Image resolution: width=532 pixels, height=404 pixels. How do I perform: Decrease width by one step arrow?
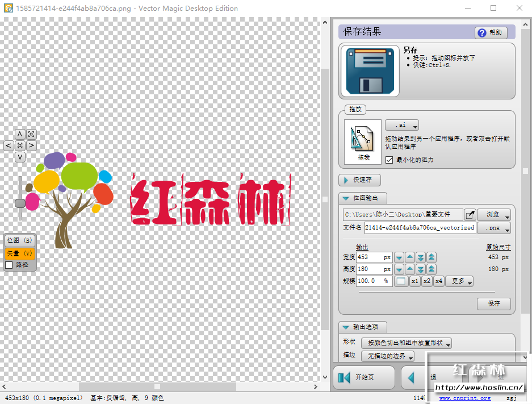[399, 257]
